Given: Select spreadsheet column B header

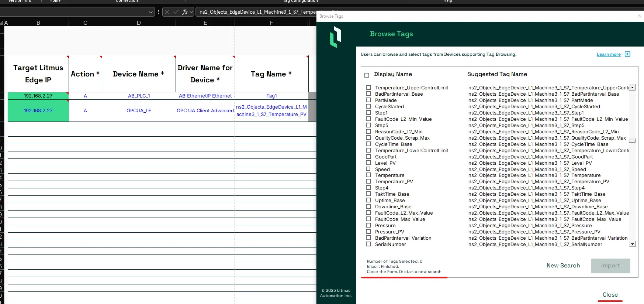Looking at the screenshot, I should (x=38, y=23).
